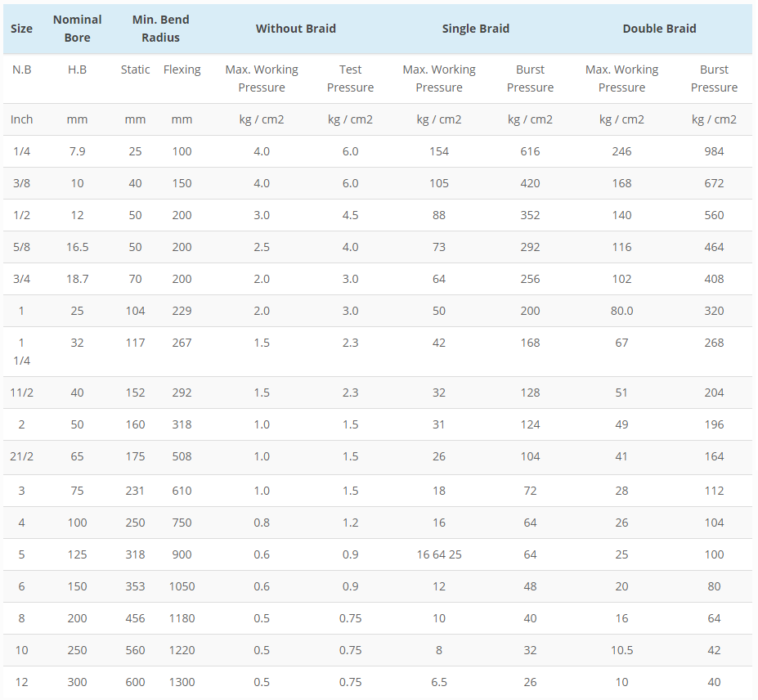The image size is (758, 700).
Task: Click the 984 burst pressure value
Action: tap(714, 151)
